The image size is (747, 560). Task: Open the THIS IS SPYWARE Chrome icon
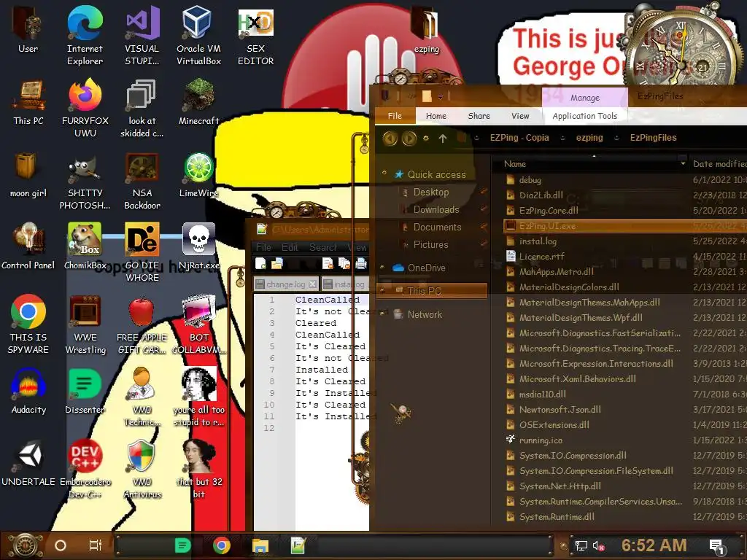[x=28, y=324]
